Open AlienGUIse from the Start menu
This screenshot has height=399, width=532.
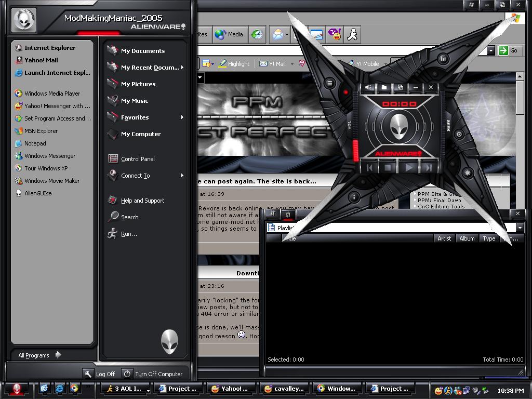pyautogui.click(x=42, y=193)
